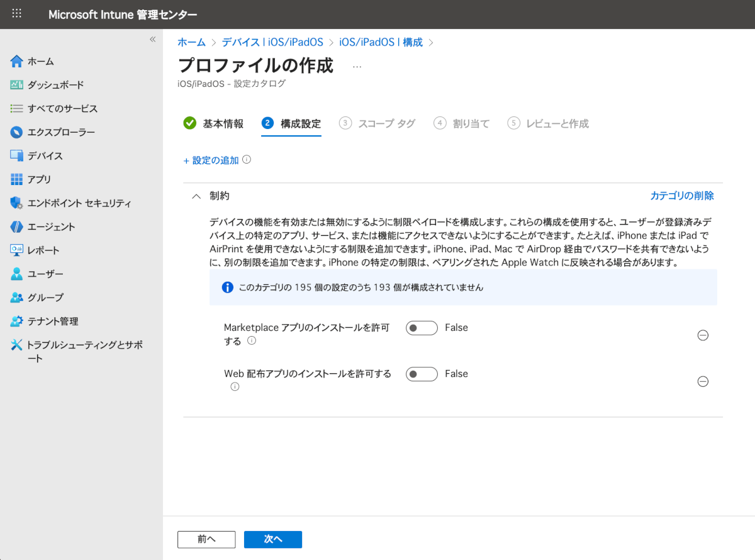
Task: Collapse the left navigation sidebar
Action: tap(152, 40)
